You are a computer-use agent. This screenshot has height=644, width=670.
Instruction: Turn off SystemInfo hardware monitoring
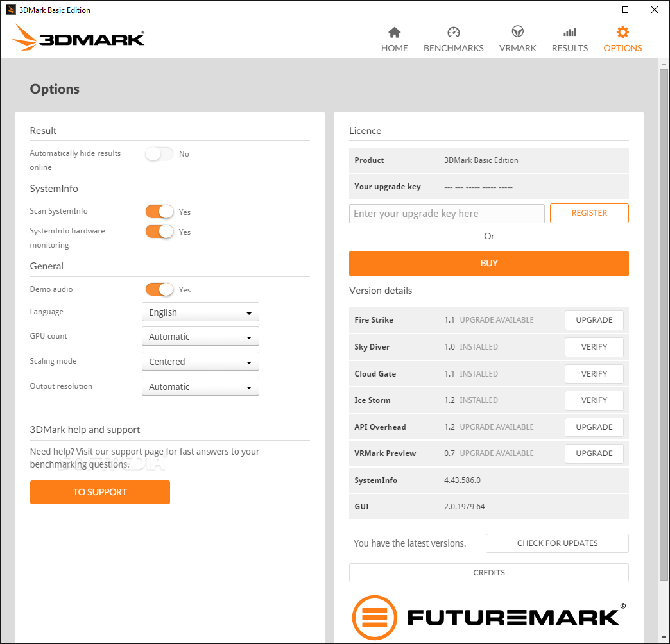coord(159,232)
